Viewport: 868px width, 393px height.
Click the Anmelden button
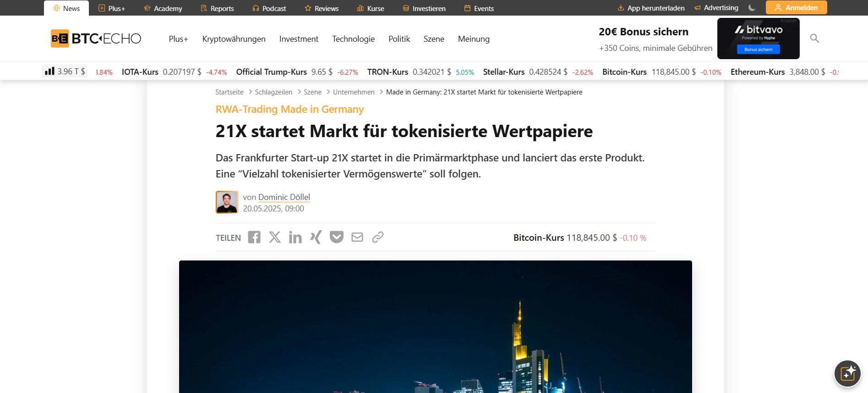797,7
